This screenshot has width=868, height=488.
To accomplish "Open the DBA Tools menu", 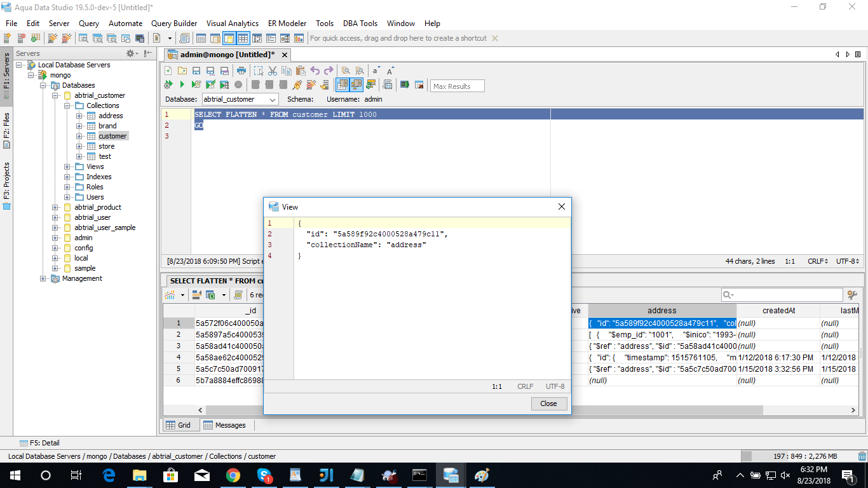I will coord(360,23).
